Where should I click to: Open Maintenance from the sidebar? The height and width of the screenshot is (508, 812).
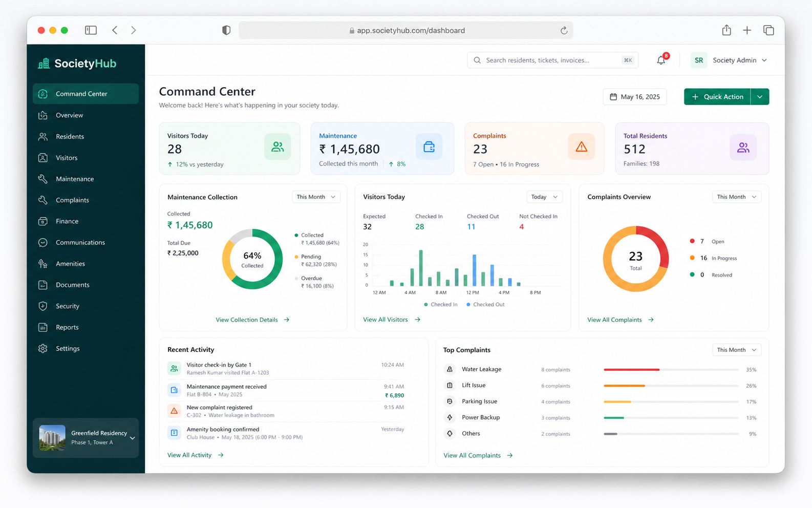click(x=86, y=179)
